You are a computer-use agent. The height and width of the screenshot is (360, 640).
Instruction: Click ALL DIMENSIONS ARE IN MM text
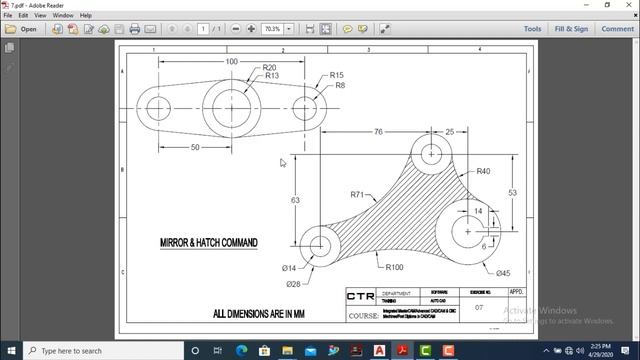pyautogui.click(x=259, y=314)
